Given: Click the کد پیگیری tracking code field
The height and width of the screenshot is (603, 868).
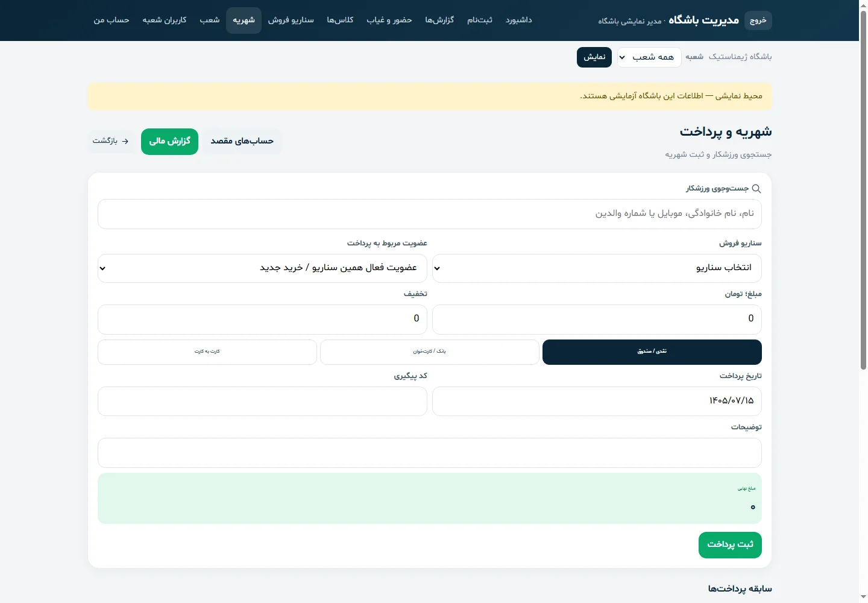Looking at the screenshot, I should pyautogui.click(x=262, y=401).
